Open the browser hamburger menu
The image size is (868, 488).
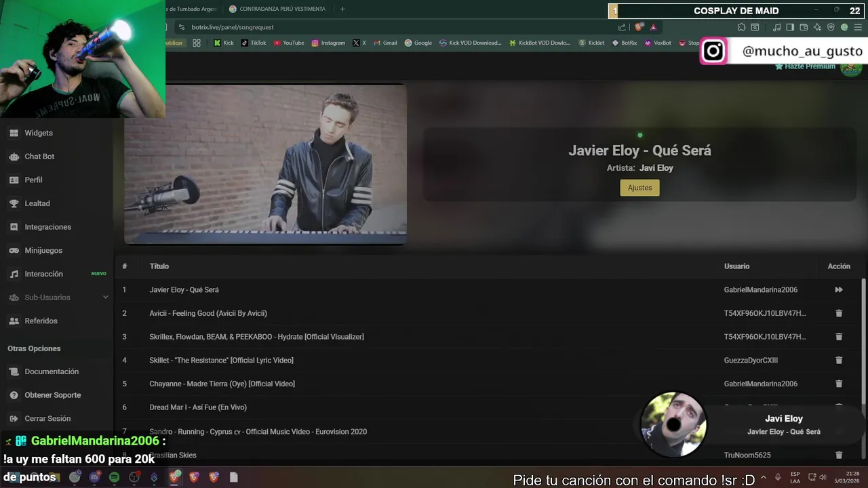pos(857,27)
